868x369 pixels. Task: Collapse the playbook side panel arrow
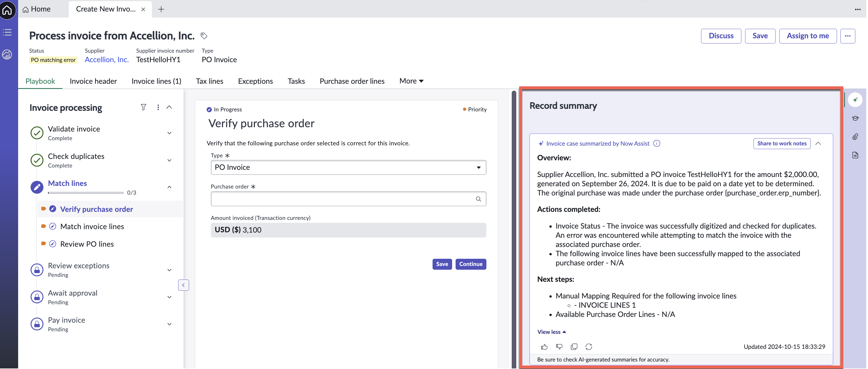183,285
